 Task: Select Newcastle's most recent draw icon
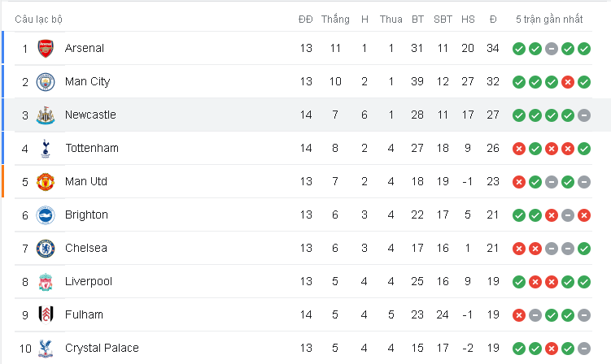pyautogui.click(x=584, y=115)
